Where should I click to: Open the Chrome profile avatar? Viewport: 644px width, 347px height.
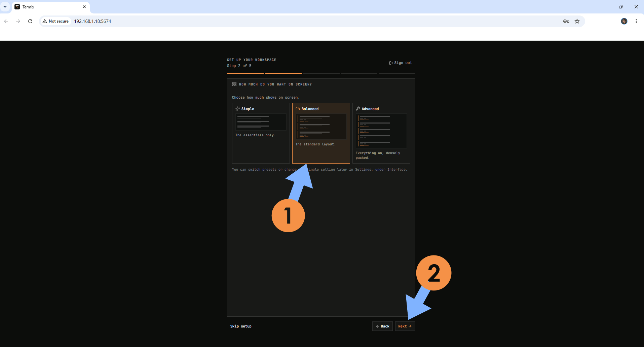pyautogui.click(x=624, y=21)
